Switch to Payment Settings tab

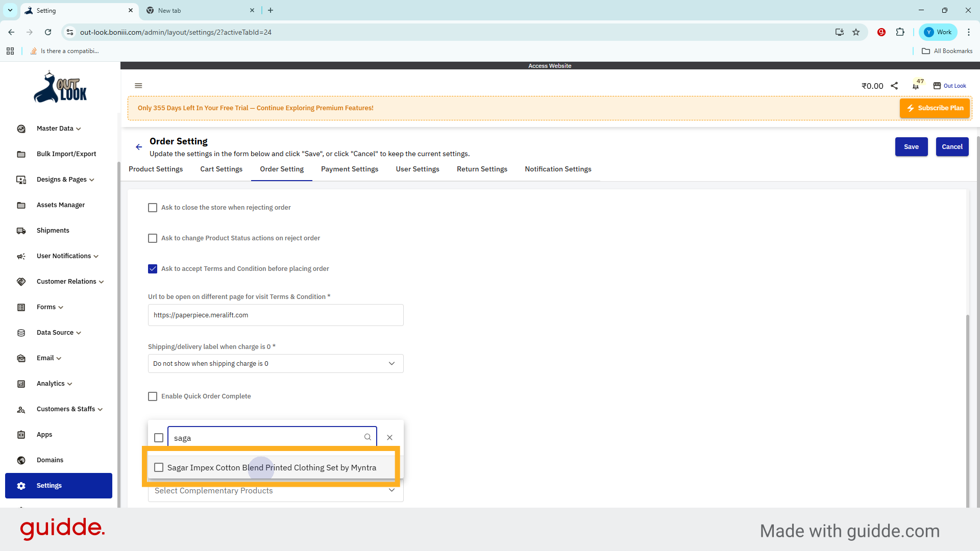(350, 169)
